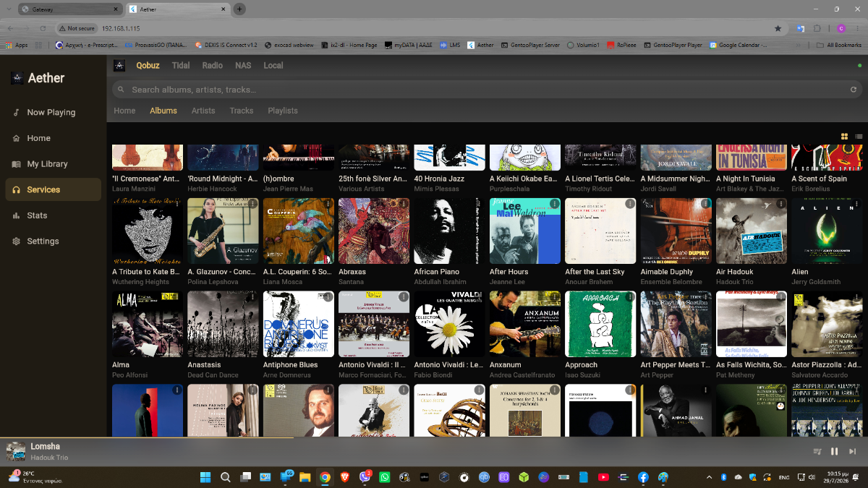868x488 pixels.
Task: Click the artist name Pat Metheny
Action: [736, 375]
